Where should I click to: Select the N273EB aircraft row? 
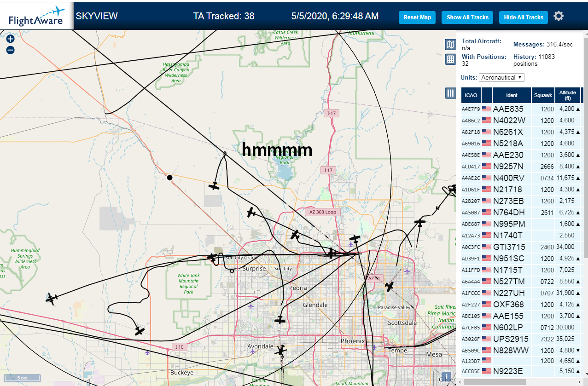[x=523, y=201]
